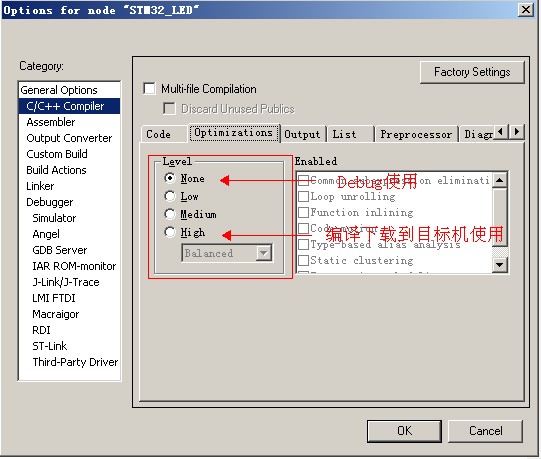Screen dimensions: 541x459
Task: Open the Output tab
Action: [x=303, y=134]
